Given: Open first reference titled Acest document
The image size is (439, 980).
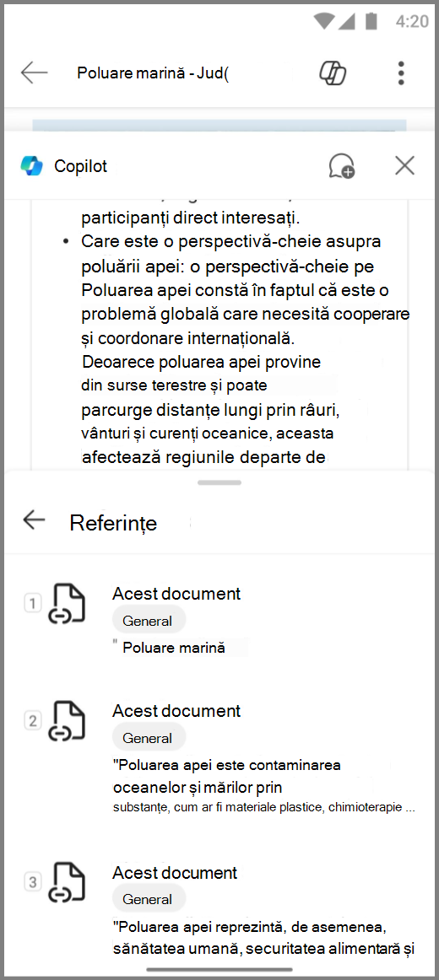Looking at the screenshot, I should tap(176, 593).
